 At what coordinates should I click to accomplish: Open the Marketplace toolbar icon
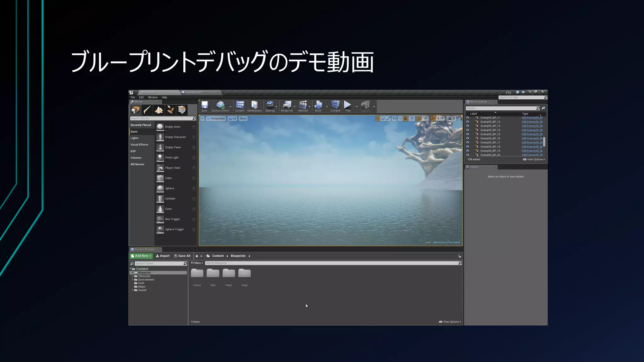click(254, 106)
